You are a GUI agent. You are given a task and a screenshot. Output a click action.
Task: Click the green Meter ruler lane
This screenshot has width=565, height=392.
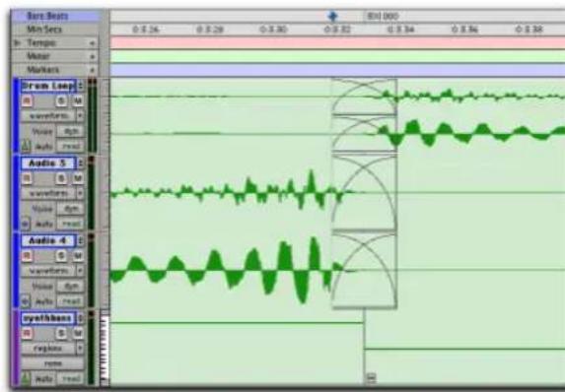point(337,56)
